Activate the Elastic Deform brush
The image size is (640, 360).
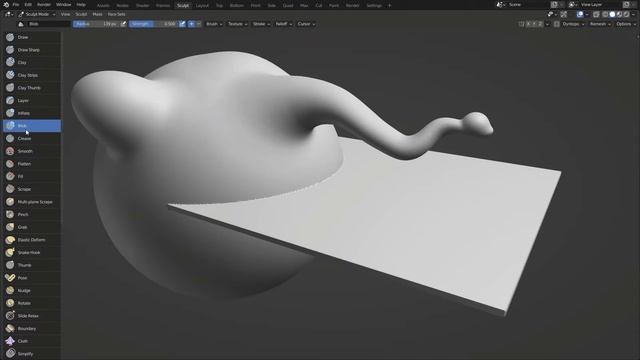pos(32,240)
